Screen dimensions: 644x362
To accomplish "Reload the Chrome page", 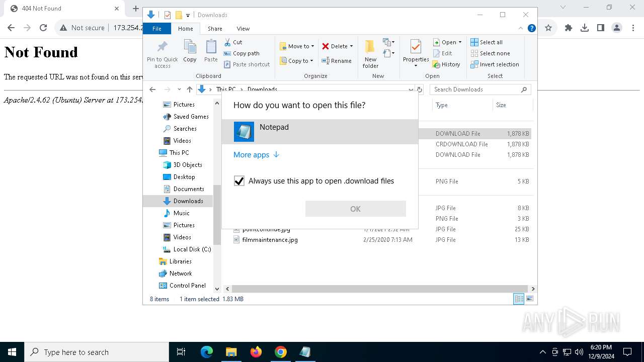I will 43,28.
